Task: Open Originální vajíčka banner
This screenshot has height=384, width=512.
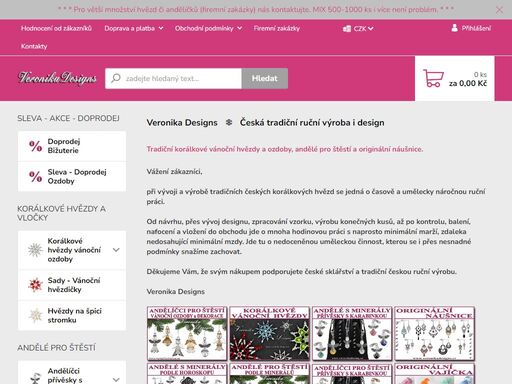Action: coord(435,374)
